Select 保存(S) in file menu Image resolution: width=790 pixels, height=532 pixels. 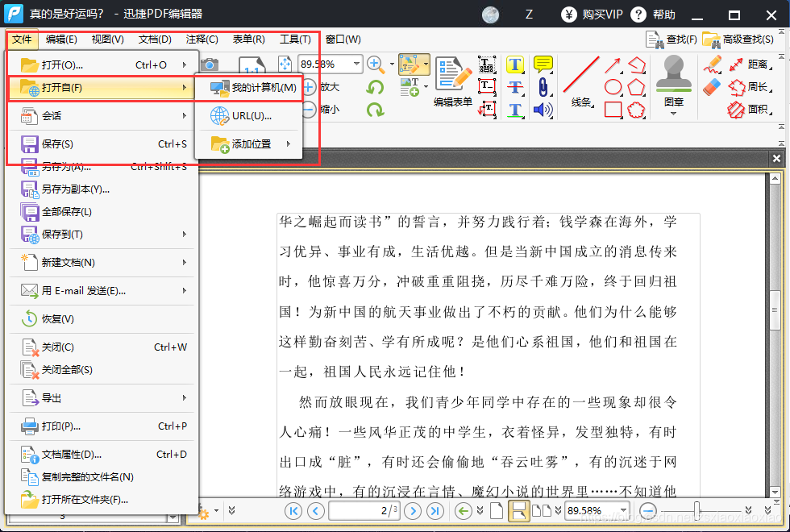pos(102,143)
